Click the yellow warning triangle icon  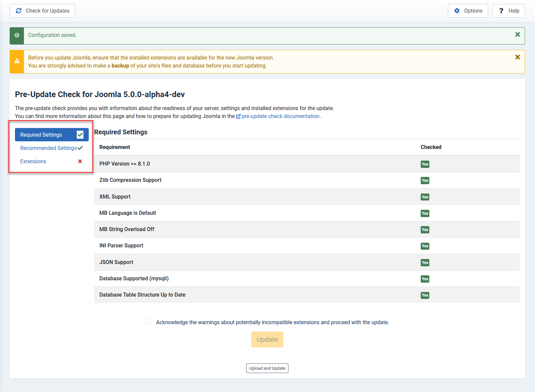(17, 61)
